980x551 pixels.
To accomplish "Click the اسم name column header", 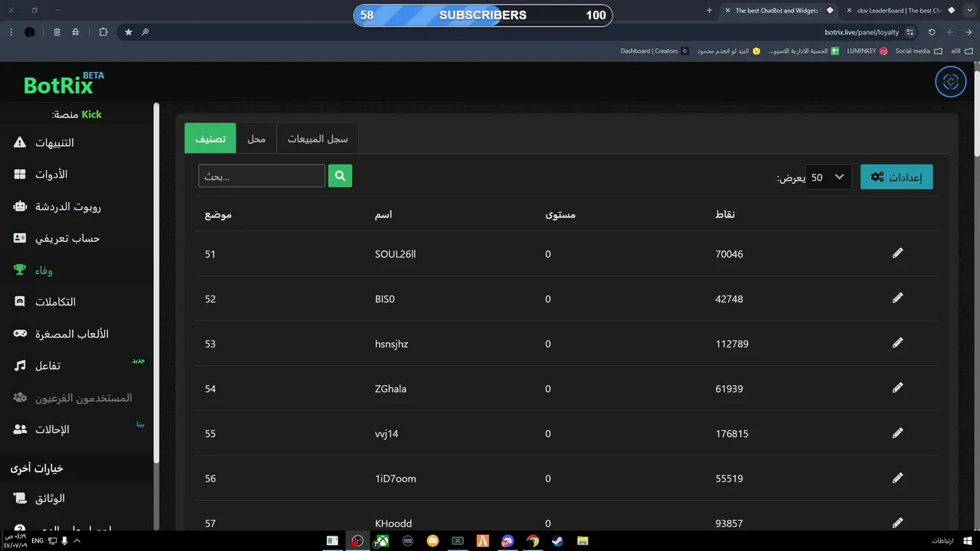I will pyautogui.click(x=383, y=214).
